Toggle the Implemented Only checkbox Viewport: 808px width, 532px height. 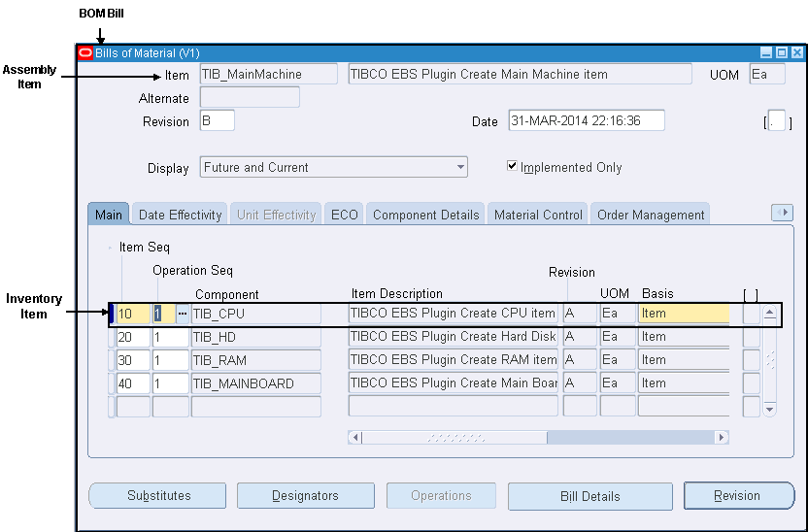512,166
